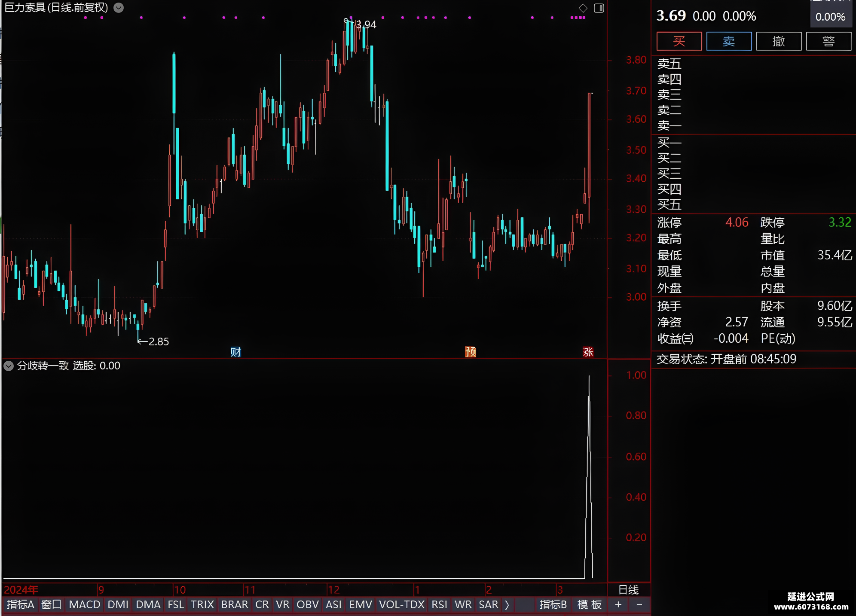Expand the 分歧转一致 indicator dropdown
The image size is (856, 616).
tap(9, 366)
